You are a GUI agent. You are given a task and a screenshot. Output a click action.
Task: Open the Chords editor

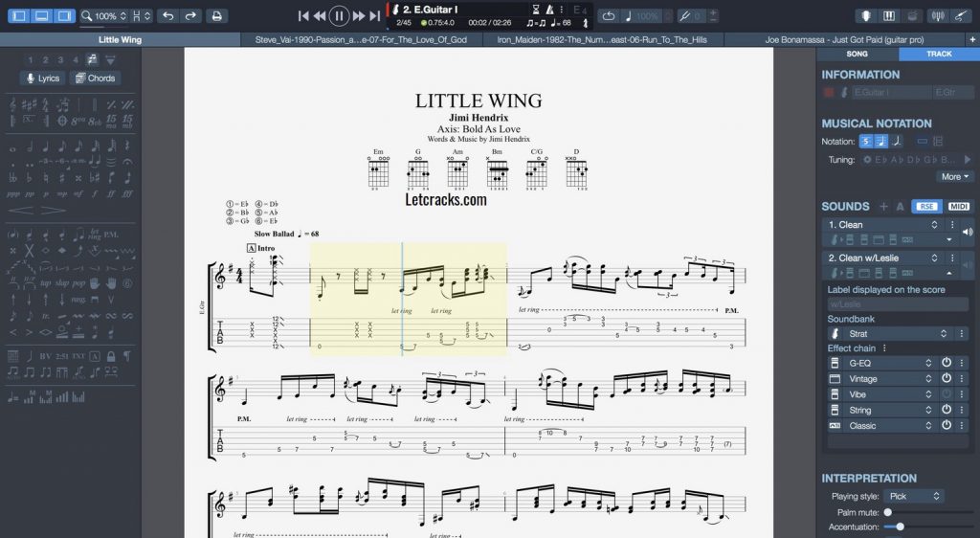click(x=96, y=78)
